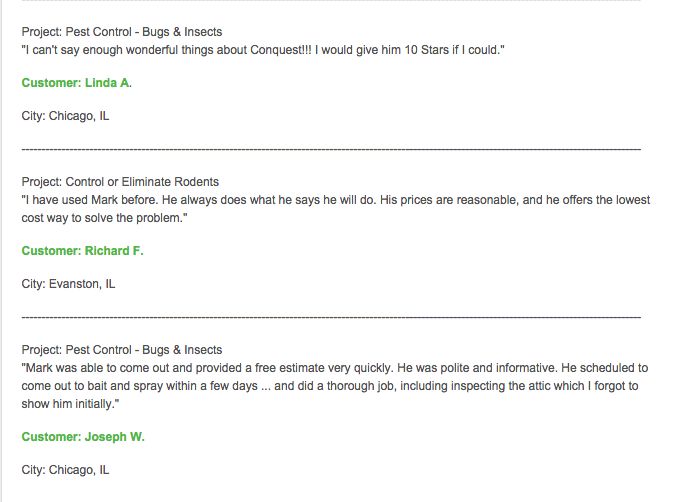Click the dashed divider above Joseph's review
This screenshot has height=502, width=676.
coord(330,317)
